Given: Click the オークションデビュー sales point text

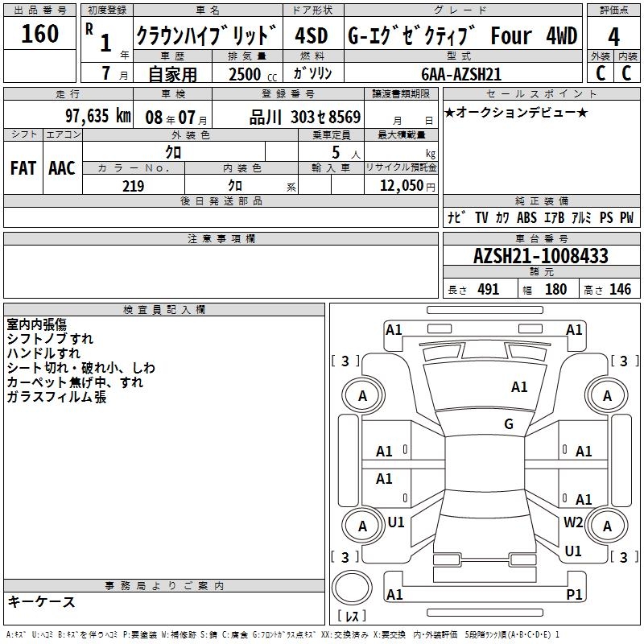Looking at the screenshot, I should click(x=516, y=112).
